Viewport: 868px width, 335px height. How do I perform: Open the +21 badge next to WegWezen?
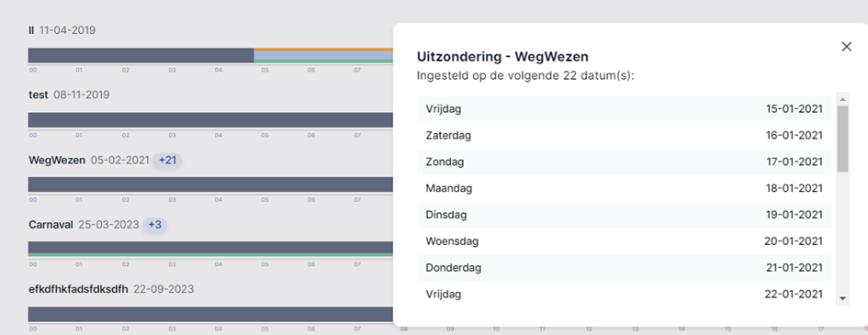[168, 161]
